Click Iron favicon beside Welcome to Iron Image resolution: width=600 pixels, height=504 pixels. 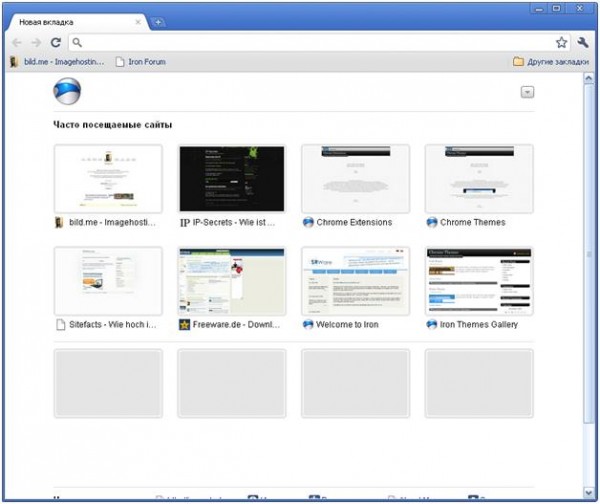tap(308, 325)
